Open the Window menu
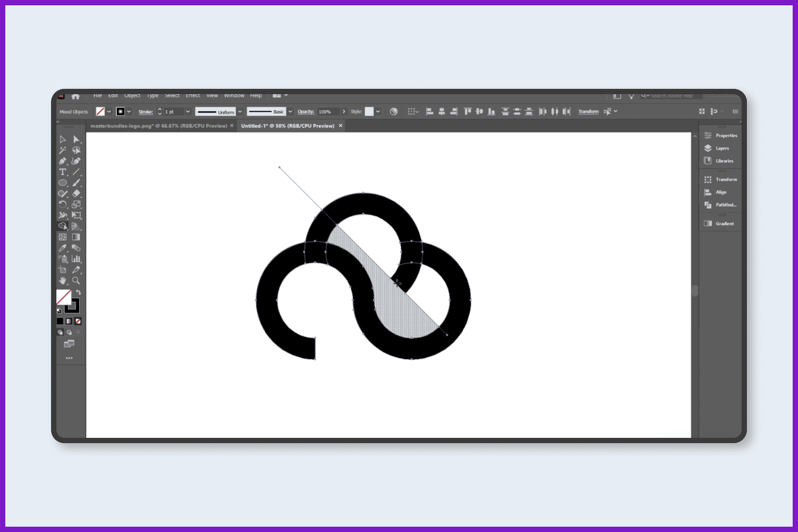The image size is (798, 532). (234, 96)
